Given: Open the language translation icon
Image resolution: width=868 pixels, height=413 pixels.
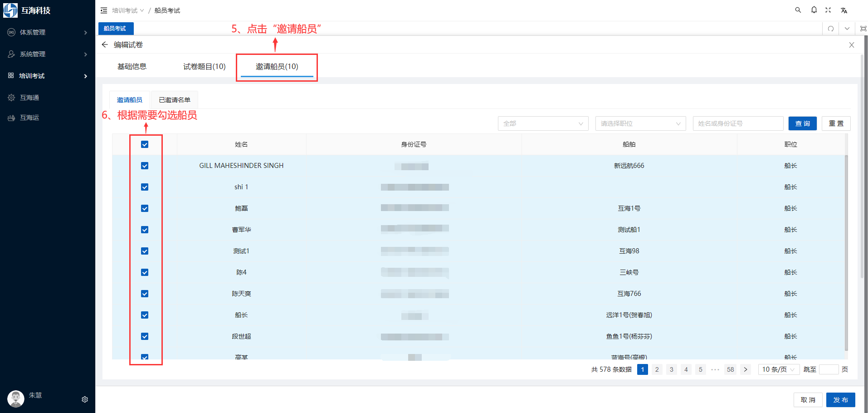Looking at the screenshot, I should click(x=844, y=10).
